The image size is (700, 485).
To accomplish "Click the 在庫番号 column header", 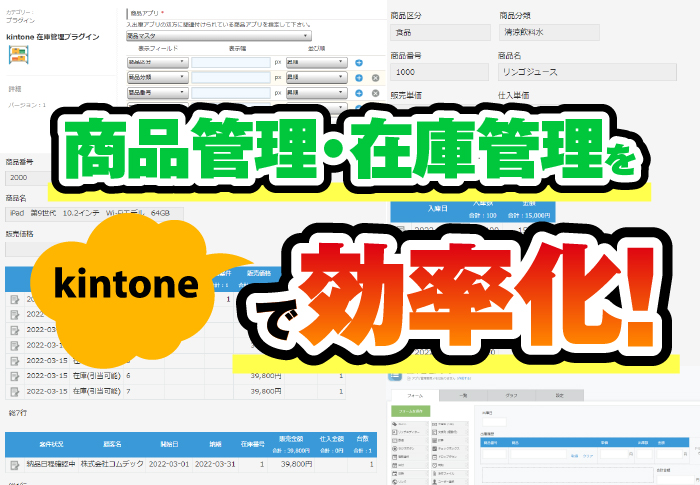I will pyautogui.click(x=253, y=444).
